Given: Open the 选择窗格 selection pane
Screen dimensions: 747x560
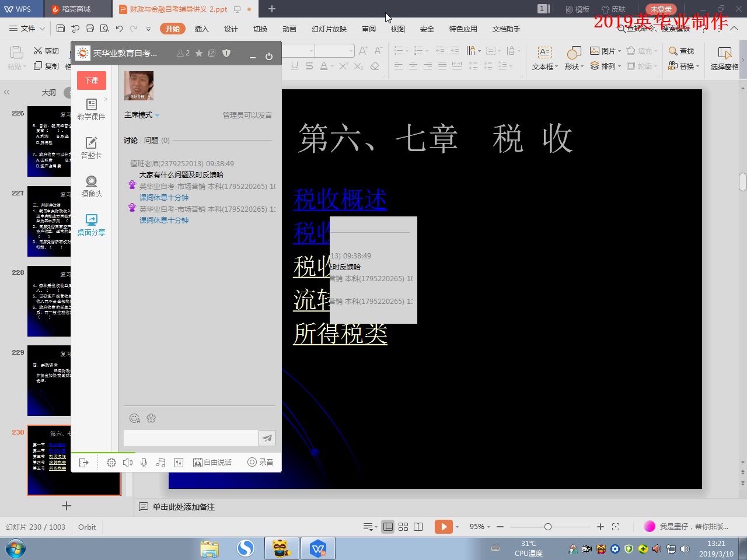Looking at the screenshot, I should coord(725,58).
